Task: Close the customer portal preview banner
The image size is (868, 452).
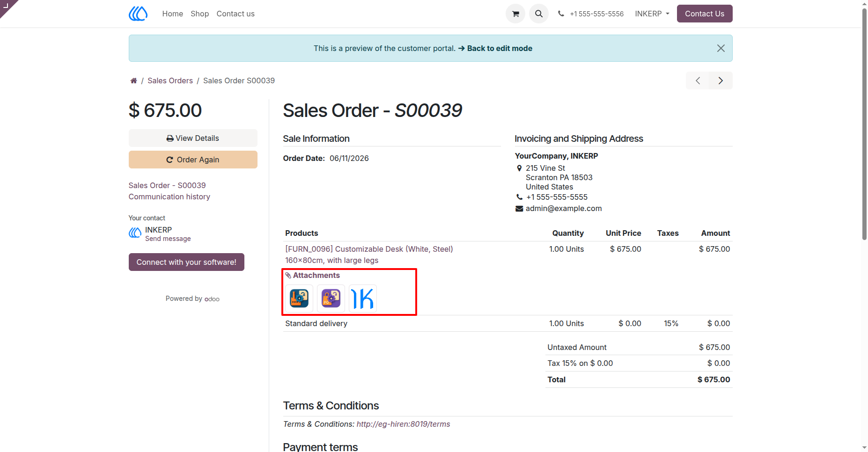Action: click(721, 48)
